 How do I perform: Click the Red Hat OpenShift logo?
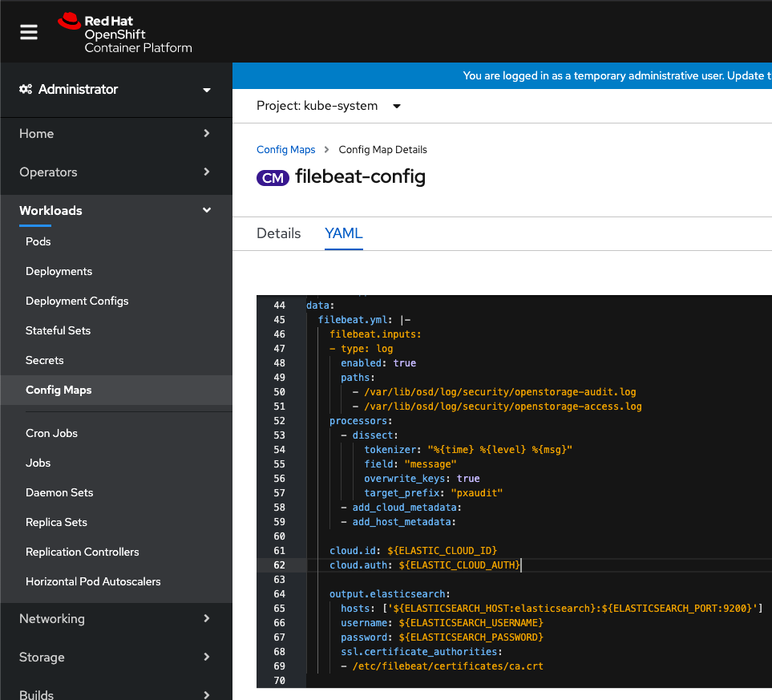(125, 33)
